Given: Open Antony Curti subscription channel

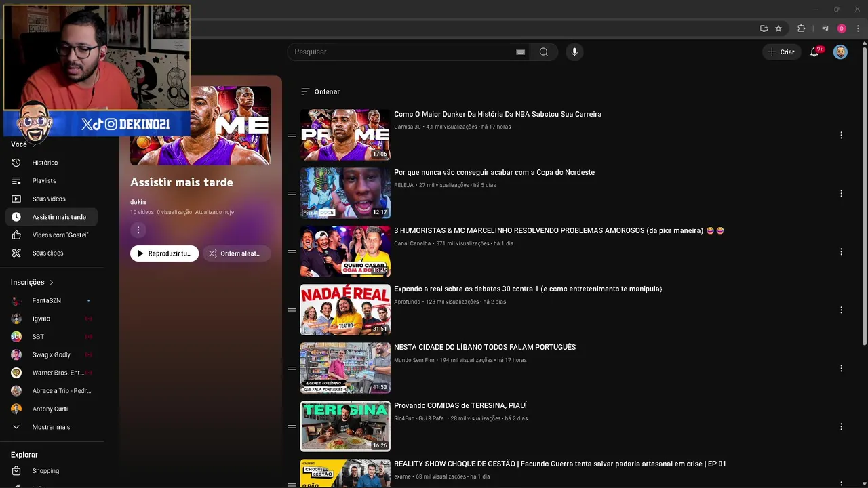Looking at the screenshot, I should 52,409.
